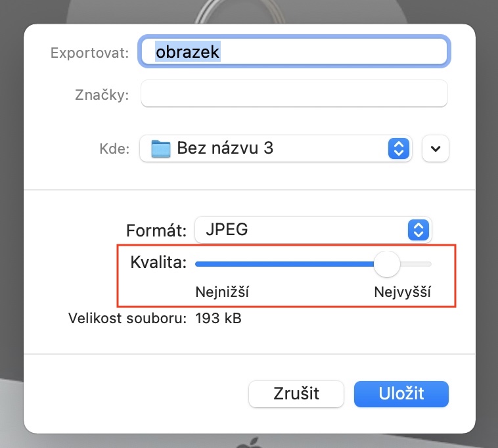Expand the dialog with the chevron button
The width and height of the screenshot is (498, 448).
436,148
